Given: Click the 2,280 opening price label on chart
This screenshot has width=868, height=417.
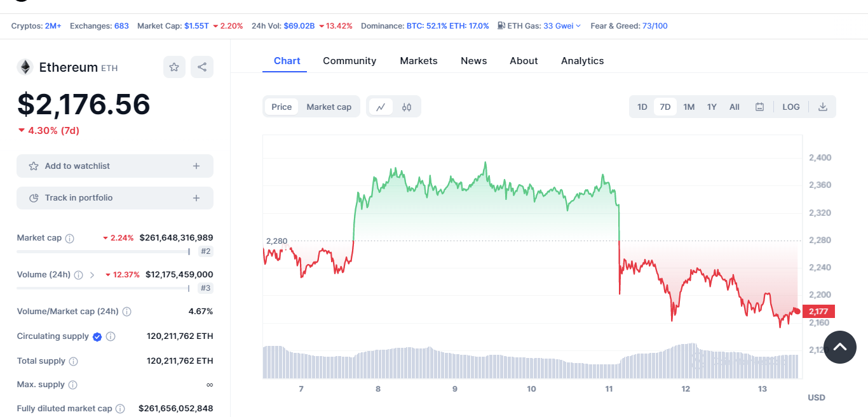Looking at the screenshot, I should point(276,241).
